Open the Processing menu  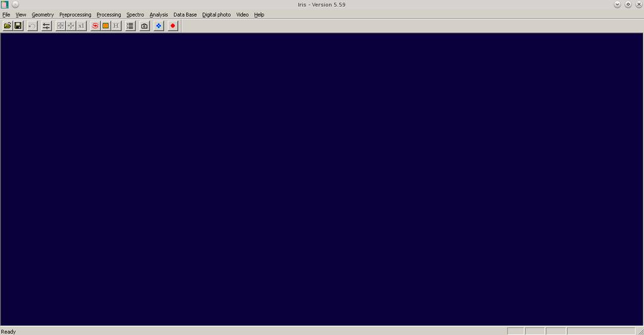108,14
